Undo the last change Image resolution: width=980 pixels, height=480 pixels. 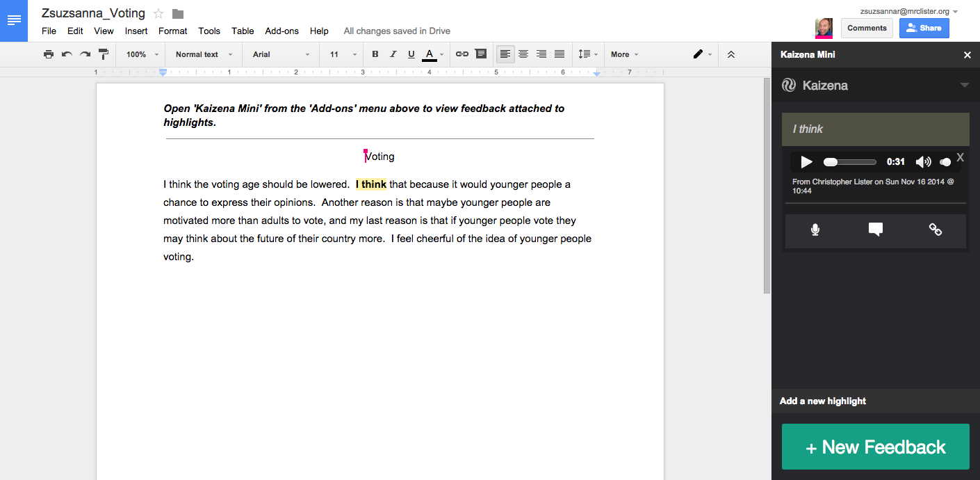pos(67,54)
